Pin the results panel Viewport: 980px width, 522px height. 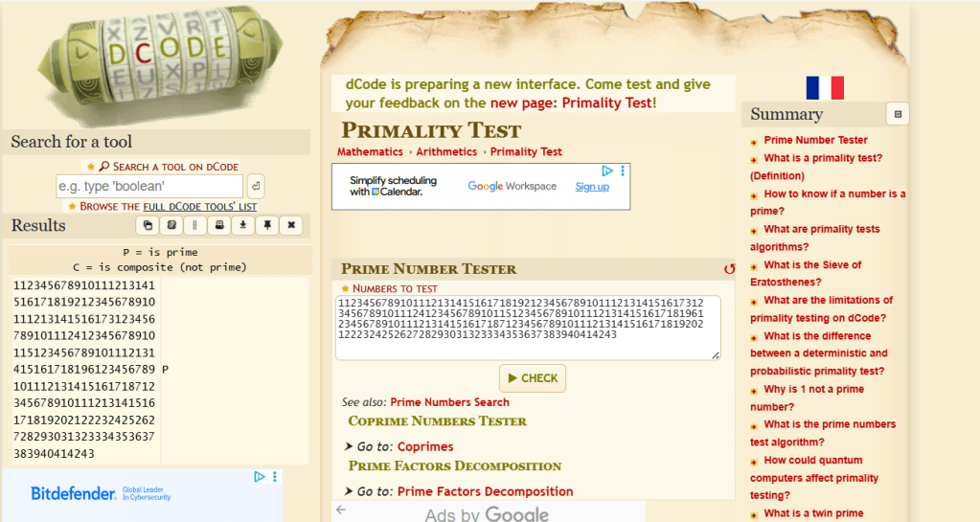pyautogui.click(x=267, y=225)
